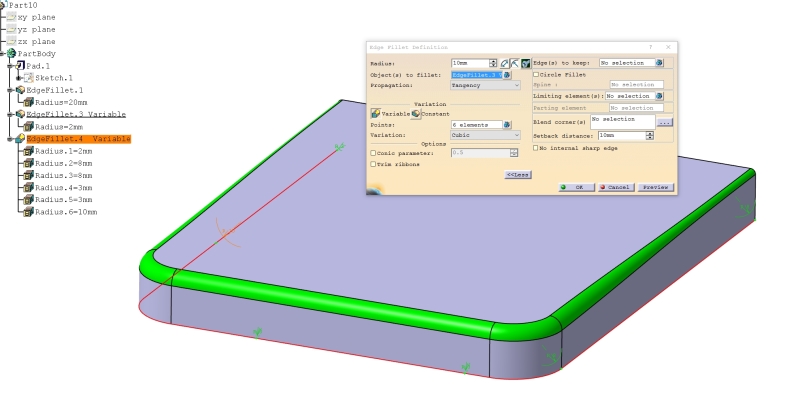
Task: Collapse the EdgeFillet.1 tree node
Action: point(10,90)
